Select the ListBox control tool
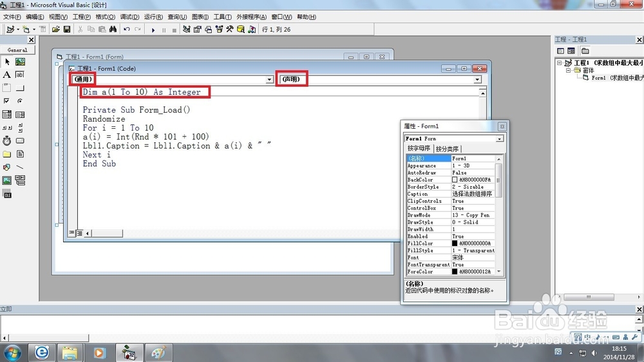 click(20, 114)
